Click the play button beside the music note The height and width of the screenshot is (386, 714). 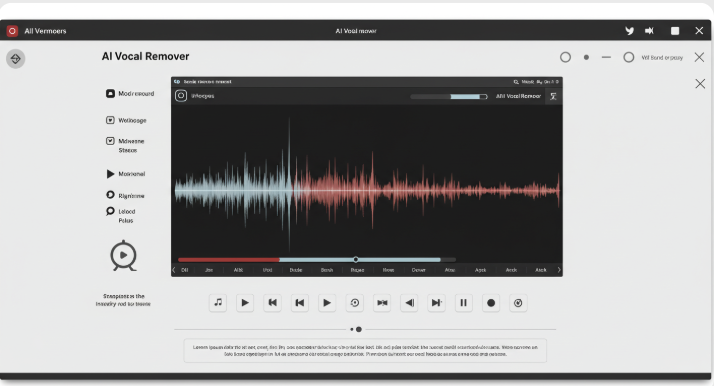click(245, 303)
